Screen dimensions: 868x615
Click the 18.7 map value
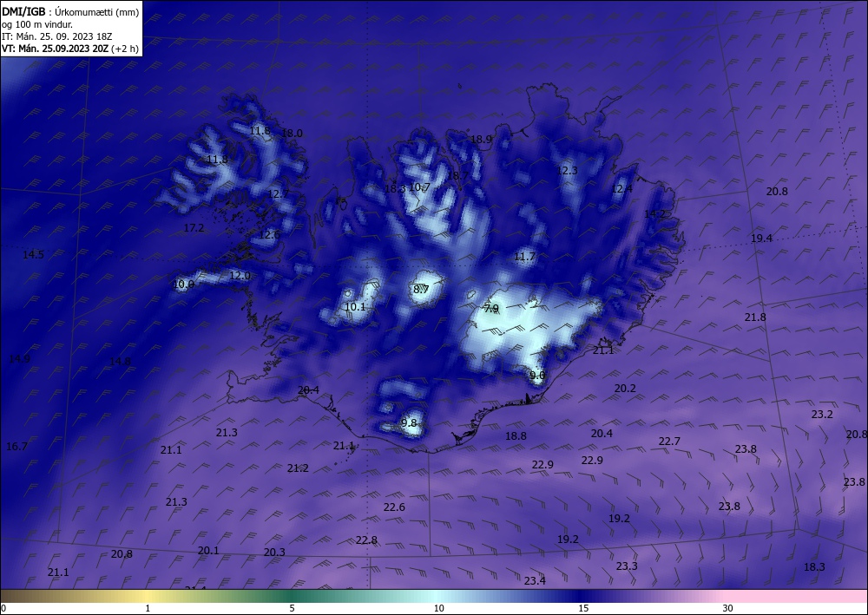pos(457,176)
